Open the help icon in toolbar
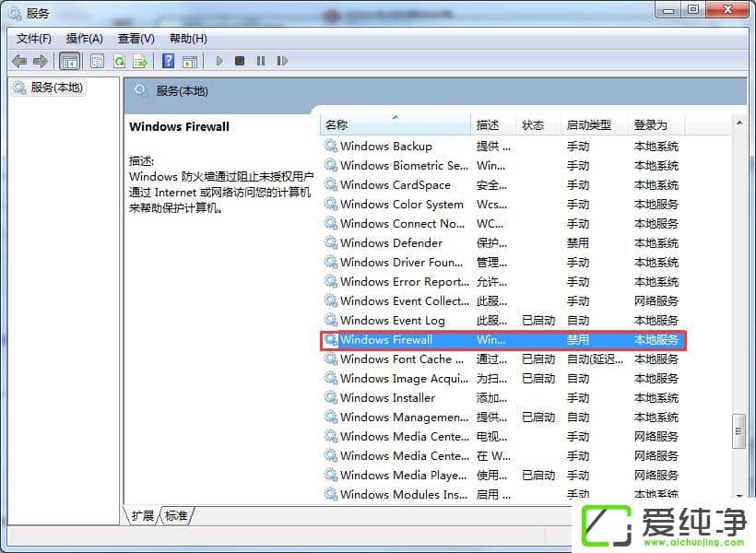The width and height of the screenshot is (756, 553). (168, 61)
